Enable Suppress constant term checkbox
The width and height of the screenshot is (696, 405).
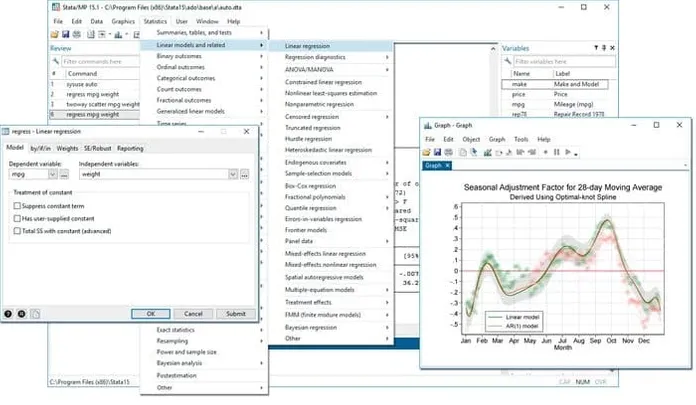click(17, 206)
